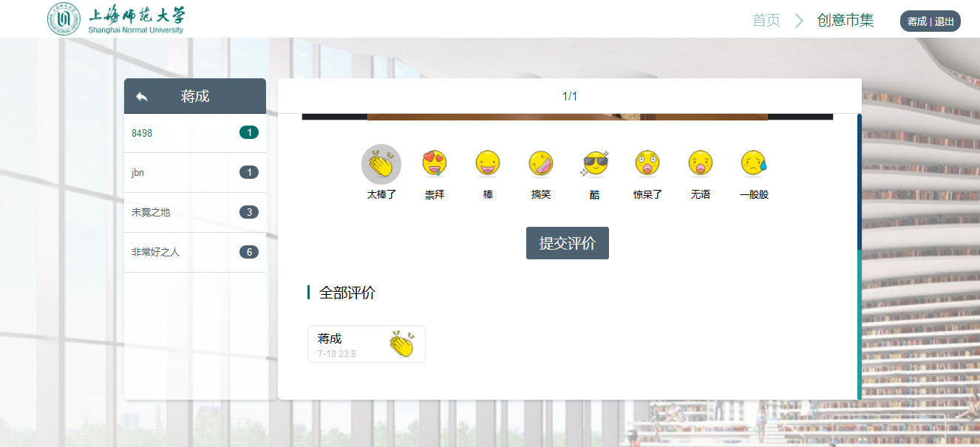Choose the 酷 sunglasses emoji
980x447 pixels.
(x=594, y=164)
